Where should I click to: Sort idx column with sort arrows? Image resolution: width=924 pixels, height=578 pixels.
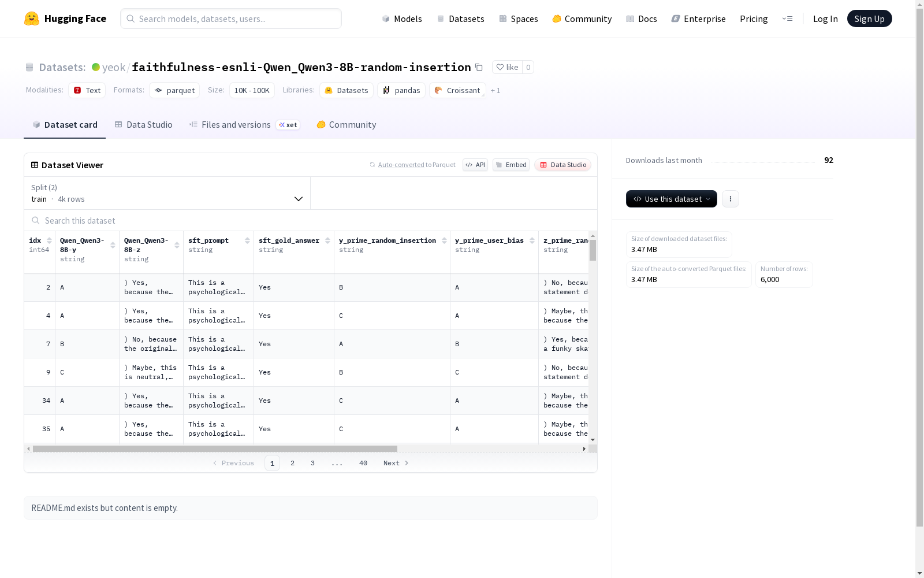(50, 240)
